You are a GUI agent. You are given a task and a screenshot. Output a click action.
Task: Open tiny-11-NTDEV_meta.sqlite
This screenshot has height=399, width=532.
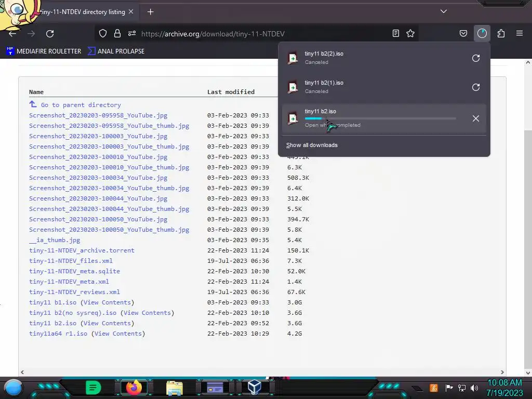tap(74, 271)
